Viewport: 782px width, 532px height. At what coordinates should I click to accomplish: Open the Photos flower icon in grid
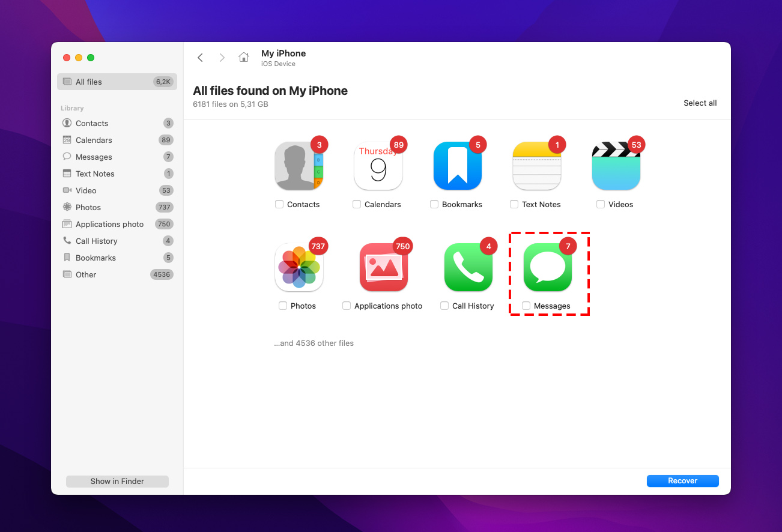299,267
